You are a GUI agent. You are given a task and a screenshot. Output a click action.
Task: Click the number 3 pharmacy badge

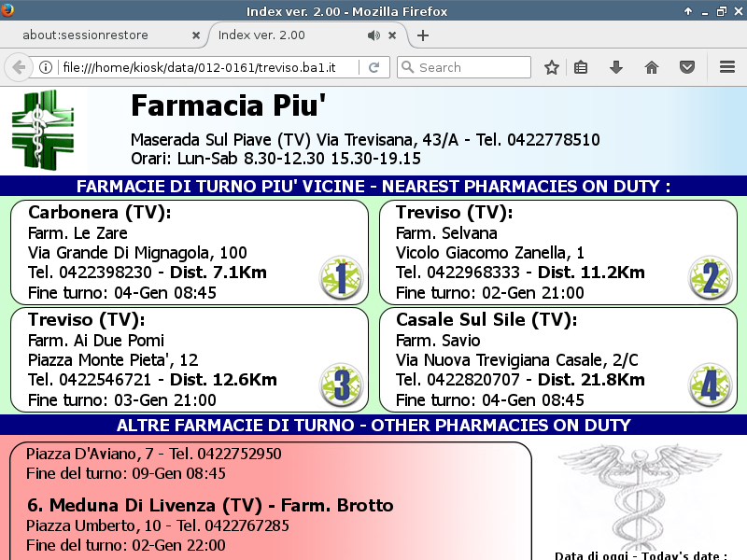click(x=340, y=385)
